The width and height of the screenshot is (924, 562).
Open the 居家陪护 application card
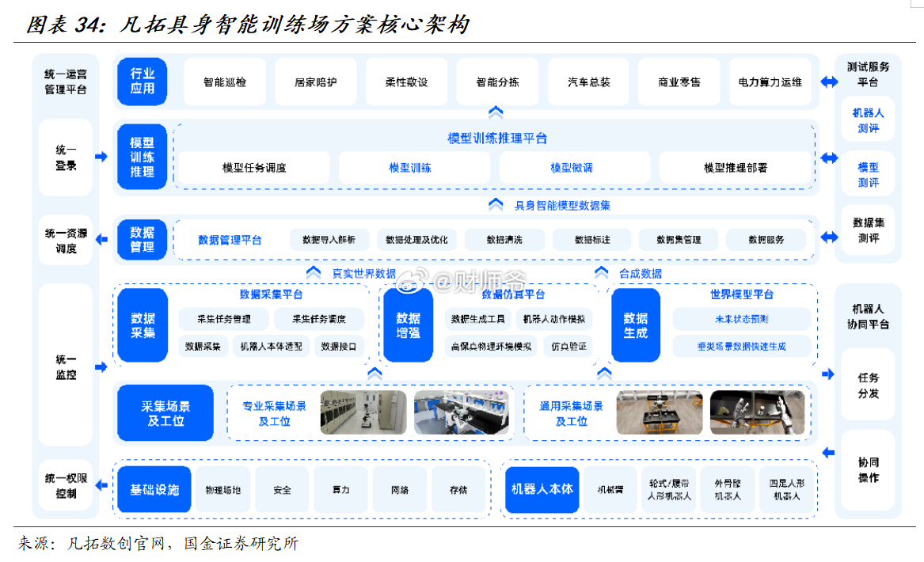(316, 82)
